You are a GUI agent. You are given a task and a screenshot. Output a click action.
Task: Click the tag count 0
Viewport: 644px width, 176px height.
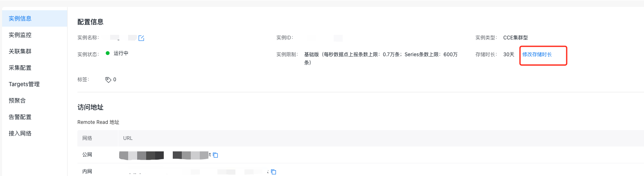(x=115, y=80)
